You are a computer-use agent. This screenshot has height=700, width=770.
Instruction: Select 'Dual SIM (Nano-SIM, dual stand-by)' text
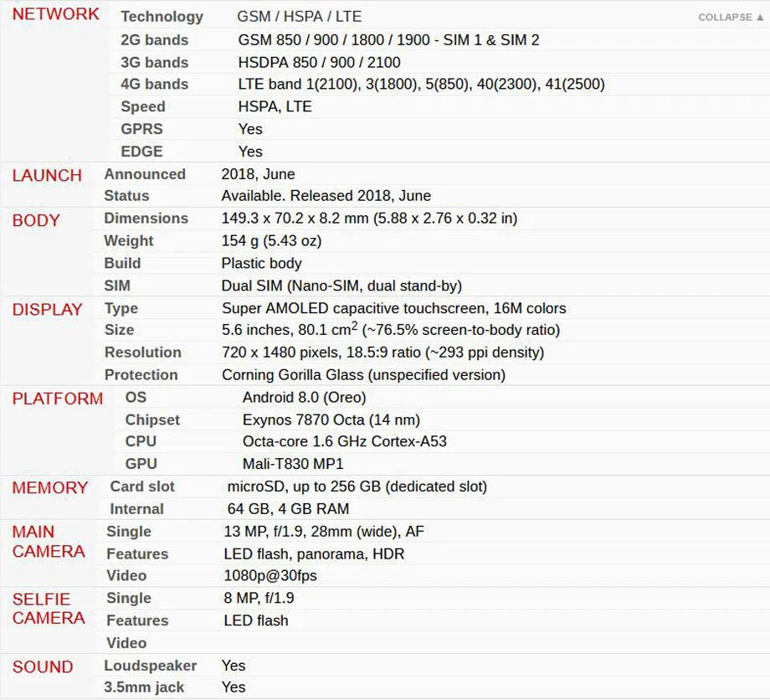click(341, 286)
